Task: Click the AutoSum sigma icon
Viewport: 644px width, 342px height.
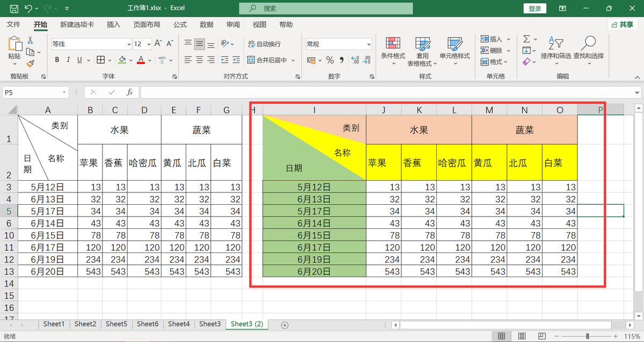Action: click(526, 39)
